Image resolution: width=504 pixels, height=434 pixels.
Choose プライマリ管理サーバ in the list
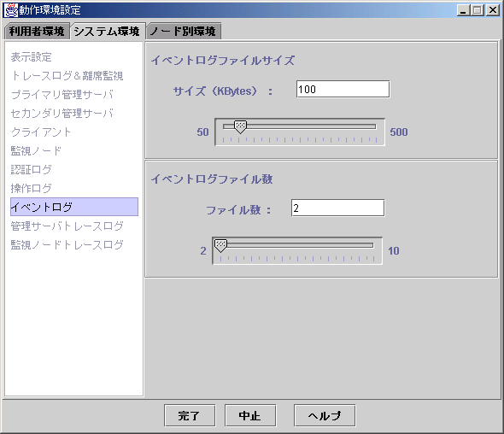[62, 95]
